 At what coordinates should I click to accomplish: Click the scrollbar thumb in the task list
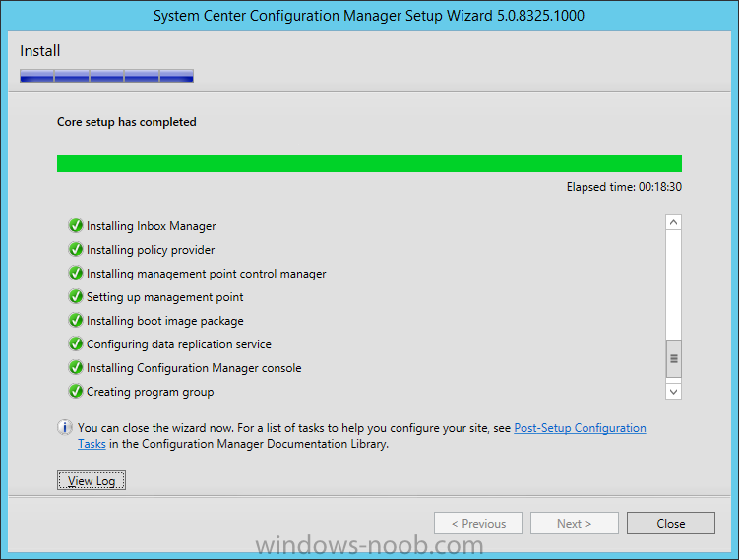coord(673,358)
